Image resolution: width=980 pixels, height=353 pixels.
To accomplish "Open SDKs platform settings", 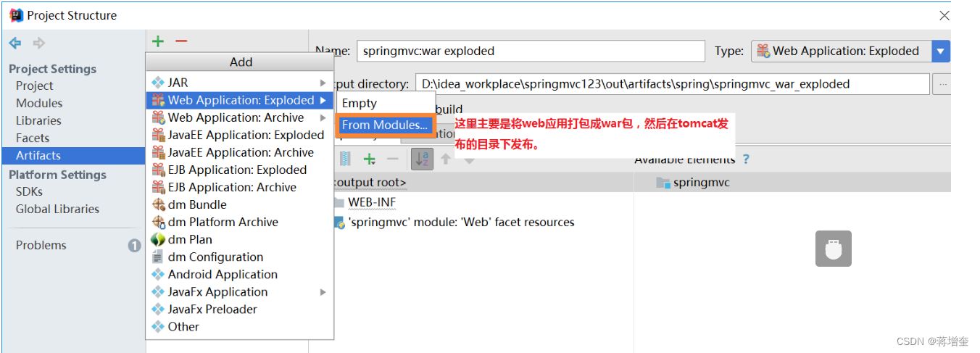I will (29, 191).
